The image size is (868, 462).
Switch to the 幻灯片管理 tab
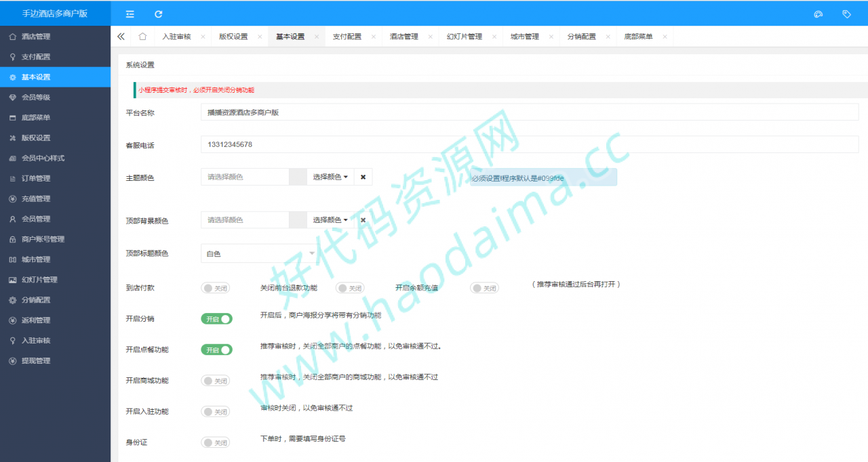pyautogui.click(x=465, y=37)
